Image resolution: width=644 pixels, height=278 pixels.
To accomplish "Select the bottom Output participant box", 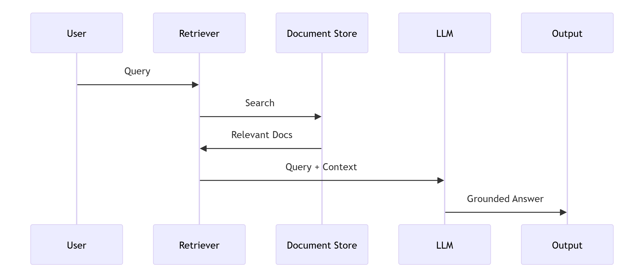I will point(567,245).
